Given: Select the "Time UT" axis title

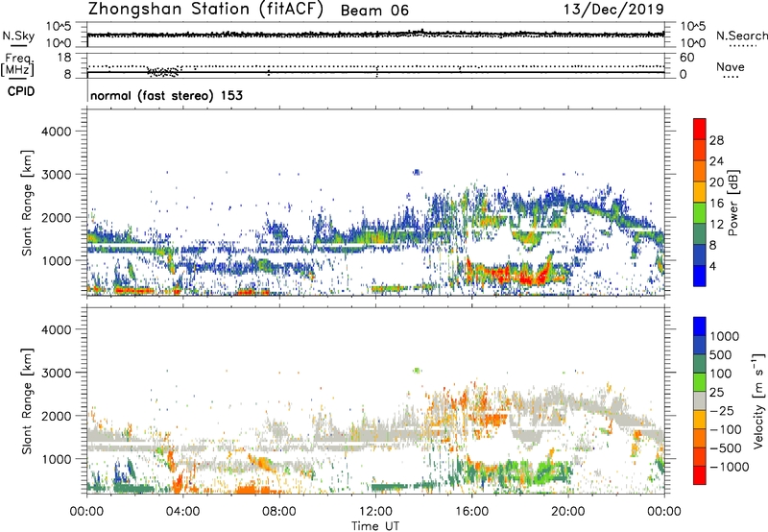Looking at the screenshot, I should (x=375, y=526).
